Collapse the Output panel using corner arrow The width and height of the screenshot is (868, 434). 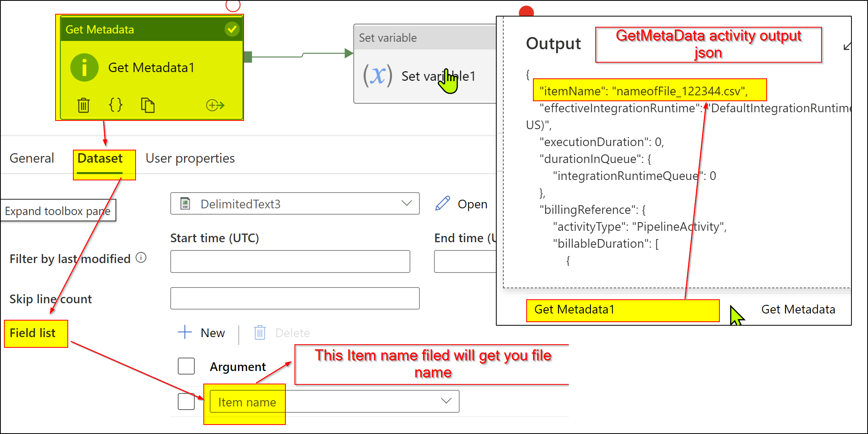pyautogui.click(x=846, y=47)
